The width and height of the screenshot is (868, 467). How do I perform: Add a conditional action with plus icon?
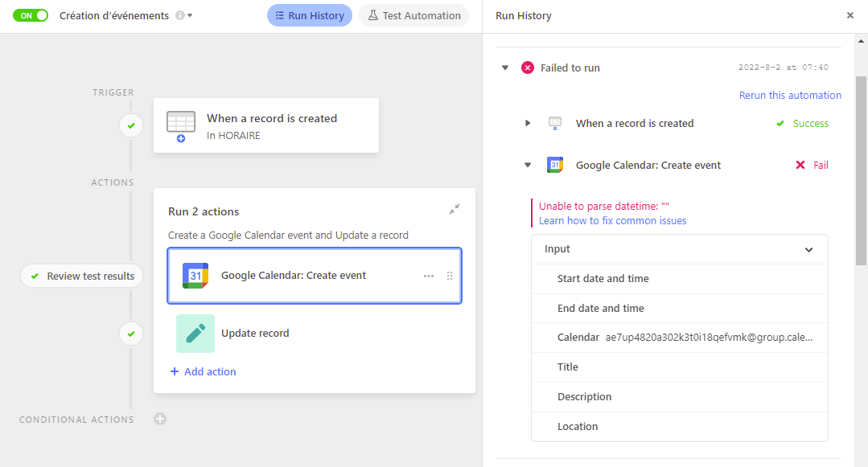coord(160,419)
